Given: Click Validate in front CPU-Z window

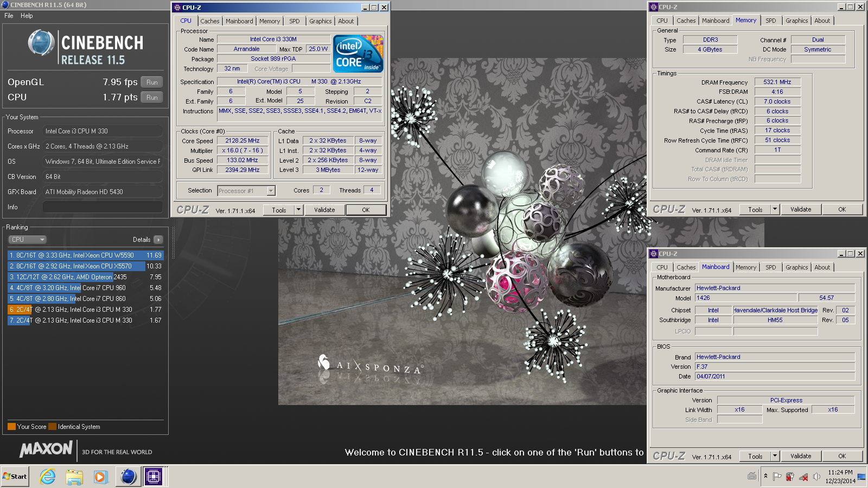Looking at the screenshot, I should click(324, 210).
